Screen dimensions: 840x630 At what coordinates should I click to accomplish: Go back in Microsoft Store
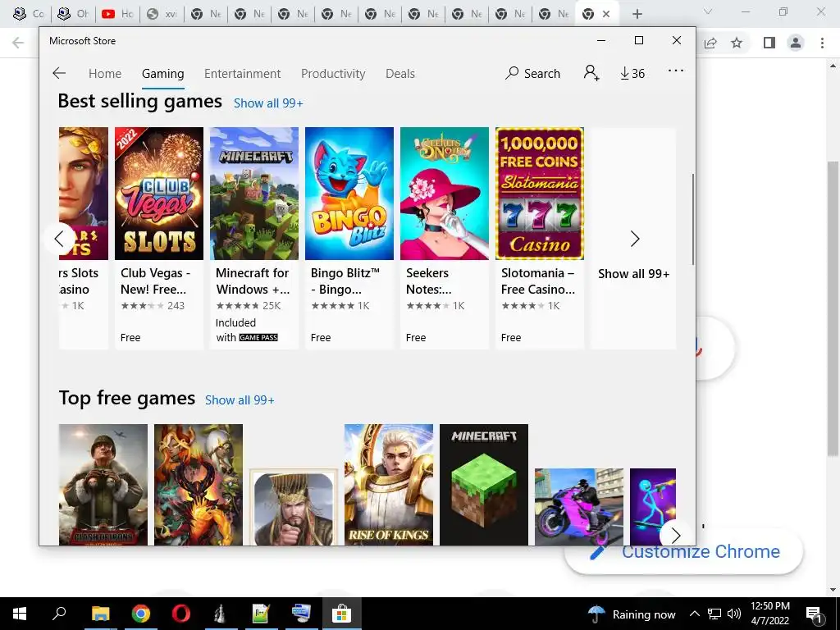point(59,73)
